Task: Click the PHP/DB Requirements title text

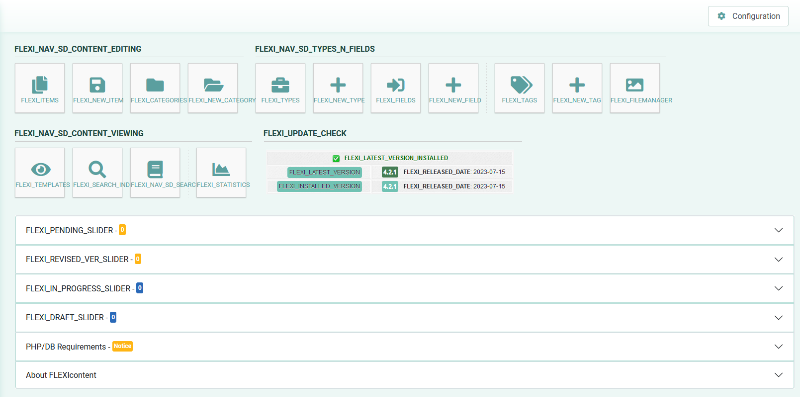Action: tap(65, 346)
